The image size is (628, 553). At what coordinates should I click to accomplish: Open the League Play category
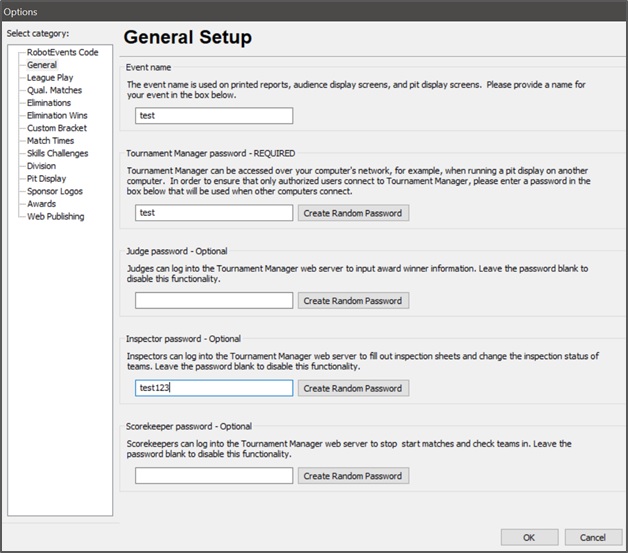(50, 77)
